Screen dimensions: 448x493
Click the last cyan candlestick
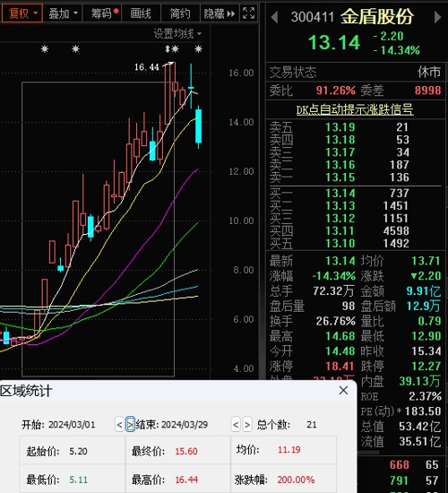(198, 126)
